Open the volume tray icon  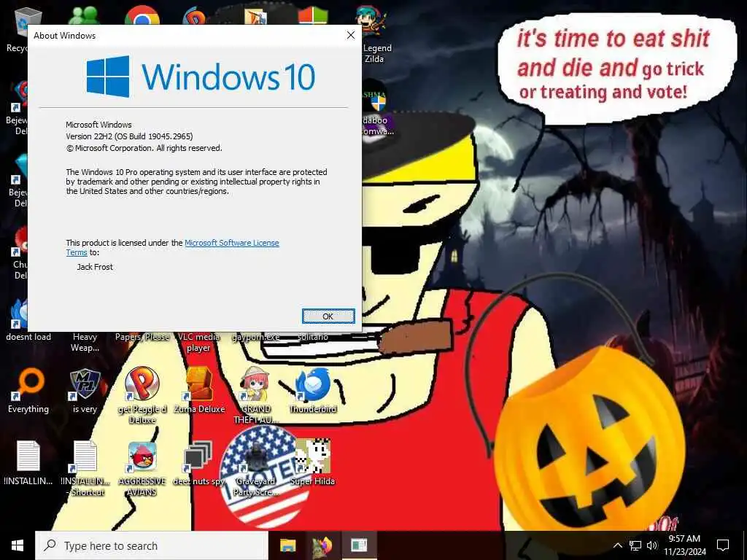point(652,545)
